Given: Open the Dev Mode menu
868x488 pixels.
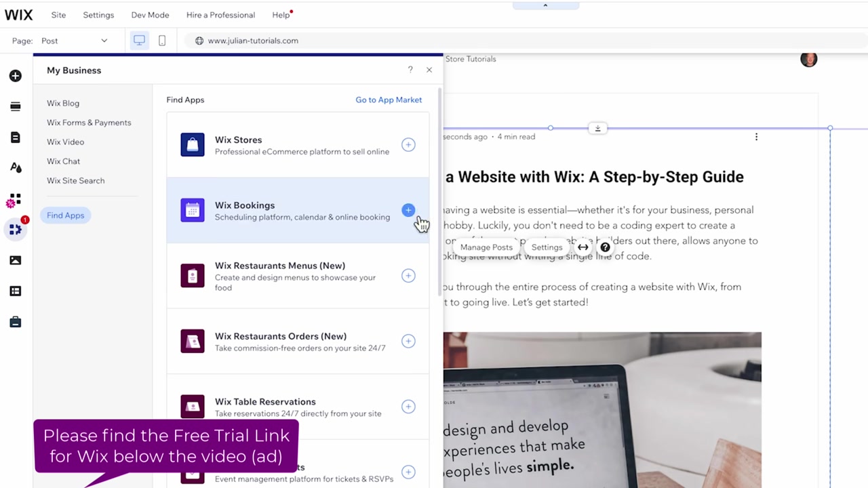Looking at the screenshot, I should (x=150, y=15).
